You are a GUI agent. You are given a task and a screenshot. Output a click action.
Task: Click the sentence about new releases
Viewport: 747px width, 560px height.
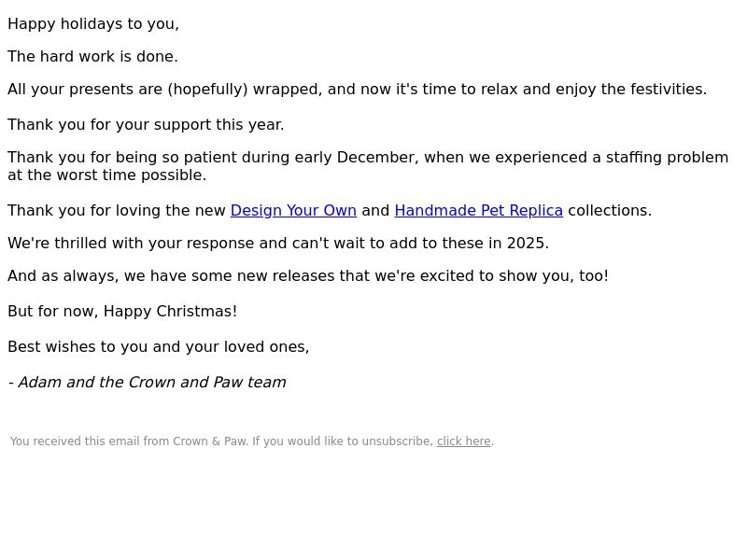[308, 276]
